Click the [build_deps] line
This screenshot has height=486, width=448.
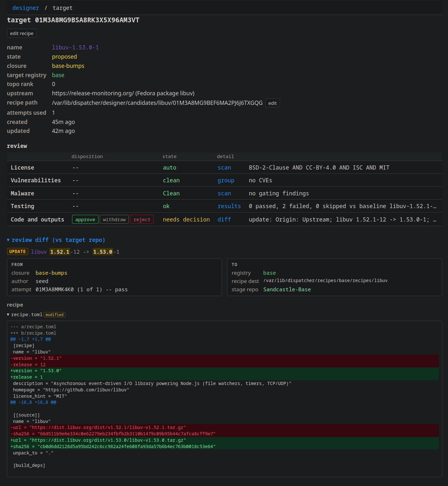pyautogui.click(x=29, y=466)
